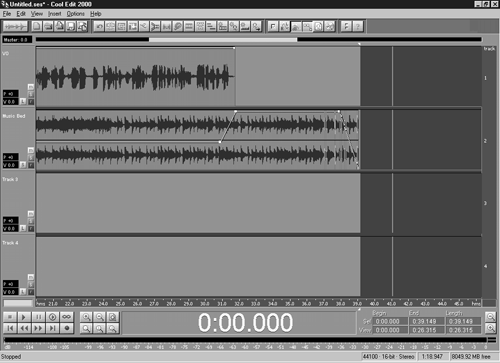
Task: Select the VO waveform clip in track 1
Action: (x=135, y=77)
